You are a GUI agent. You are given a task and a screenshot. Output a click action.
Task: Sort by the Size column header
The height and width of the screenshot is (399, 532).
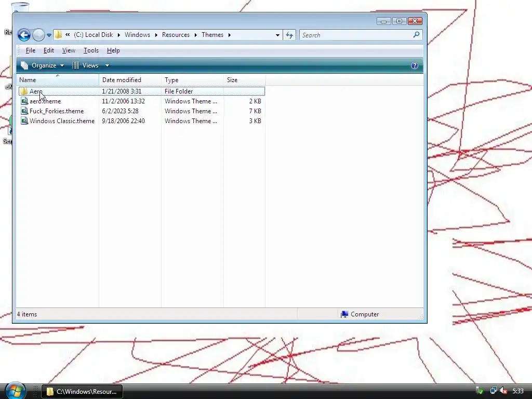(245, 80)
